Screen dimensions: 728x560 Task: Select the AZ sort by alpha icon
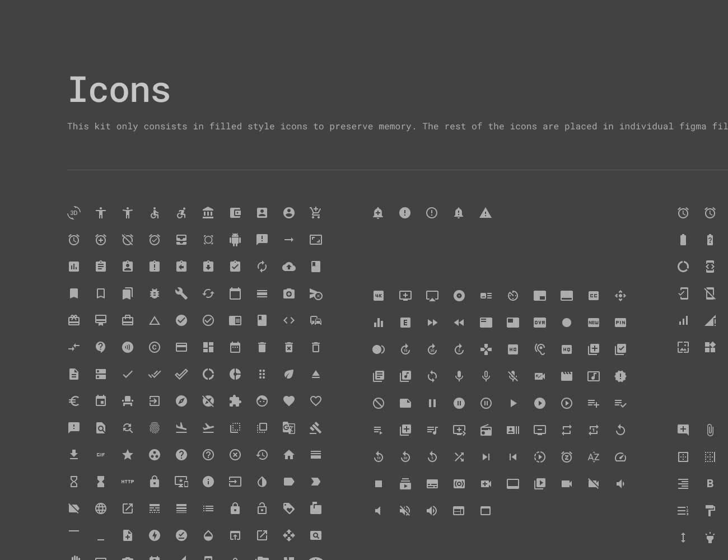tap(594, 457)
